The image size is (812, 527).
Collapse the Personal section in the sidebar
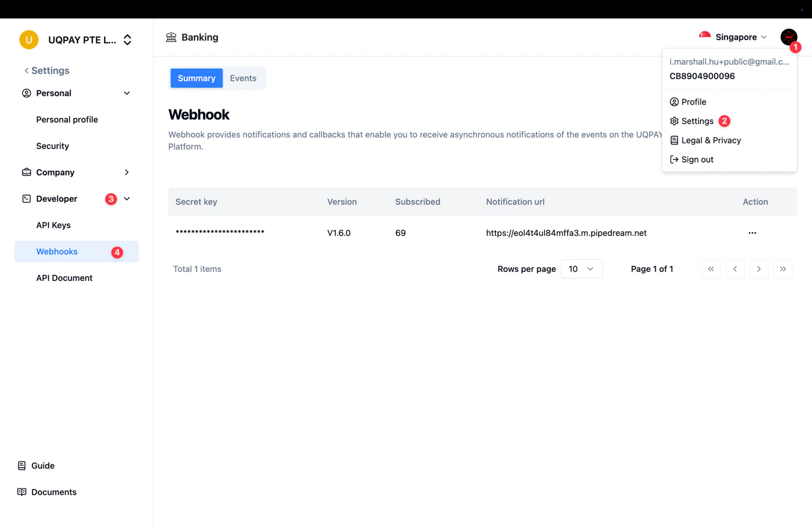click(x=127, y=93)
